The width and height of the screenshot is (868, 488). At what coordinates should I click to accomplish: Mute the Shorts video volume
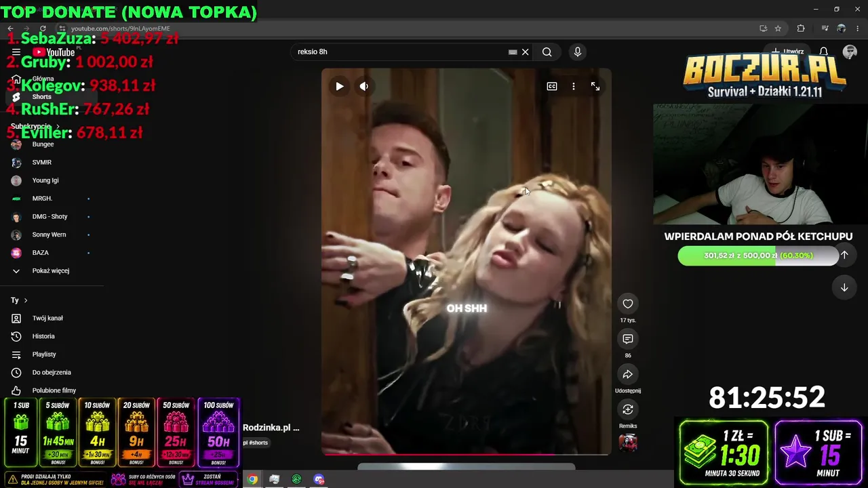pos(364,86)
